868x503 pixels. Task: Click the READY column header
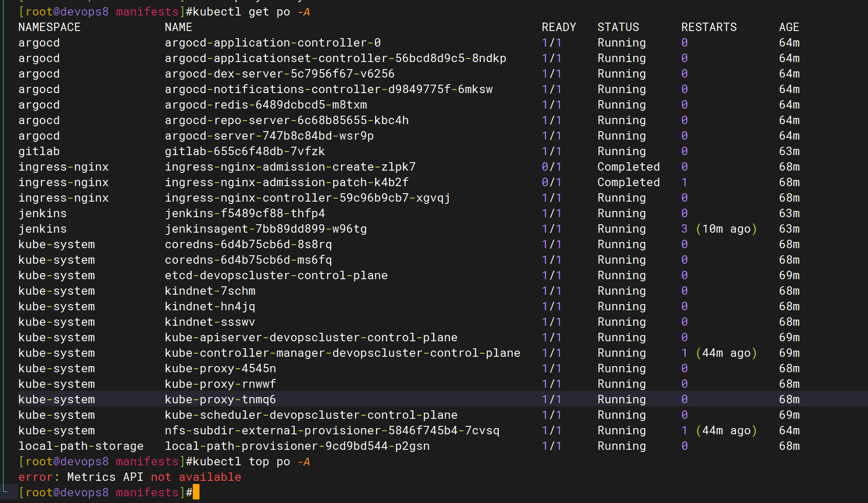click(559, 27)
